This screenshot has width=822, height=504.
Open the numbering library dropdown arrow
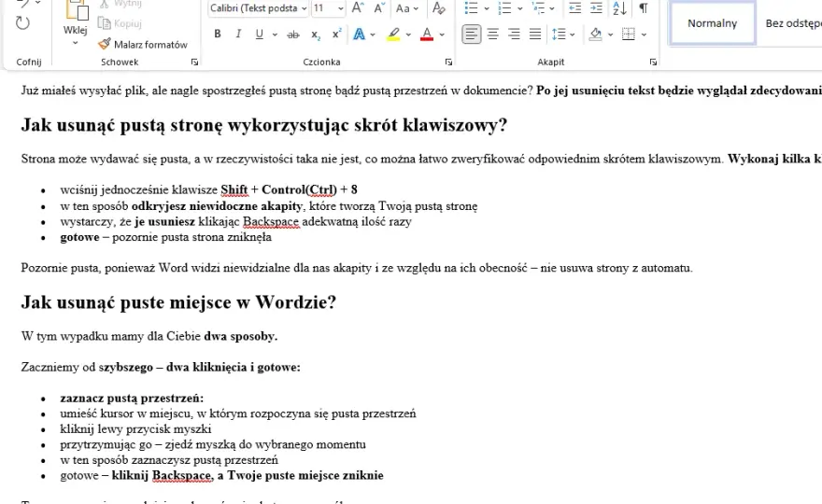519,9
